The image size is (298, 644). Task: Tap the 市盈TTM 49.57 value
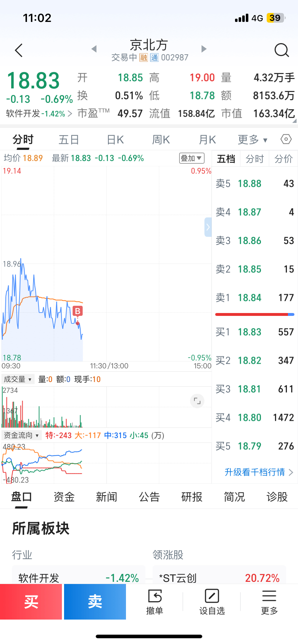(x=130, y=114)
